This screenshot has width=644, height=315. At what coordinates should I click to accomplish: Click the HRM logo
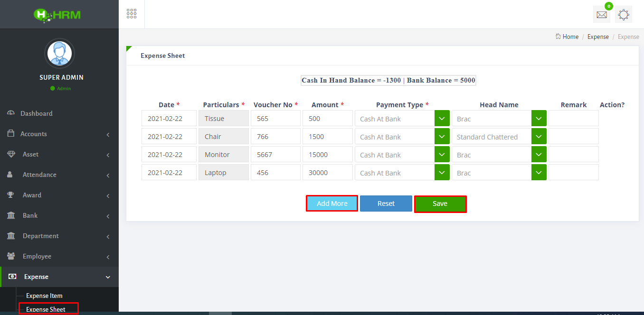point(57,15)
